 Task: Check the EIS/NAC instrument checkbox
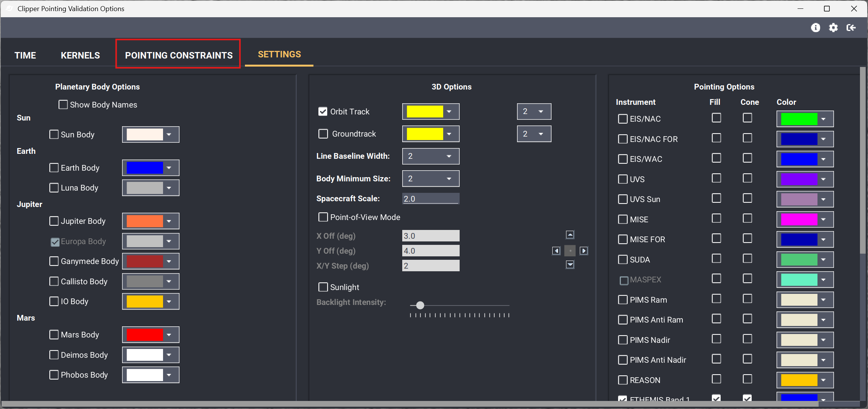point(623,119)
